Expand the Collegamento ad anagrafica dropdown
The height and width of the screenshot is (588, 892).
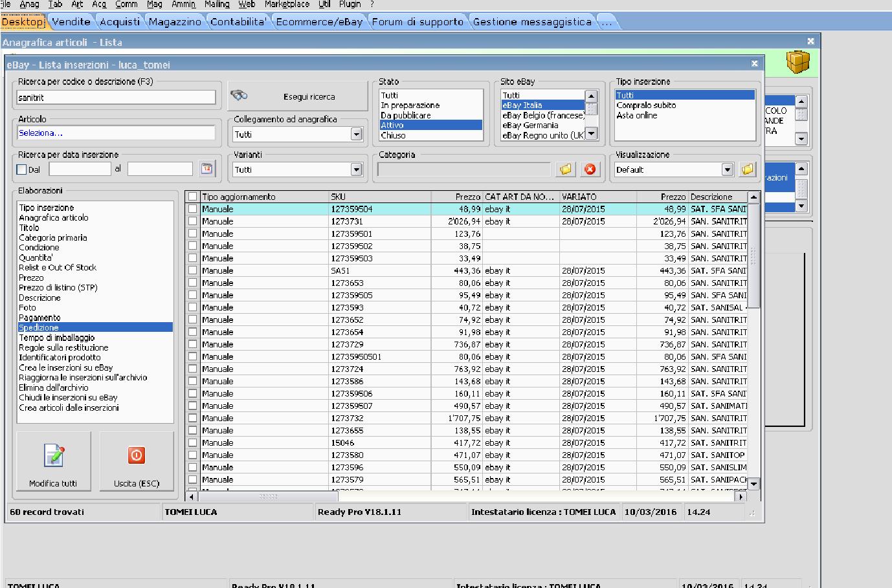[356, 135]
